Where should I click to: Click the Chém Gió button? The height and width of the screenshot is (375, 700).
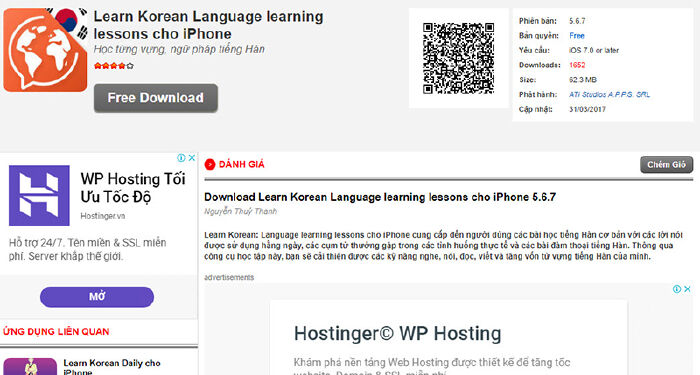(x=667, y=165)
